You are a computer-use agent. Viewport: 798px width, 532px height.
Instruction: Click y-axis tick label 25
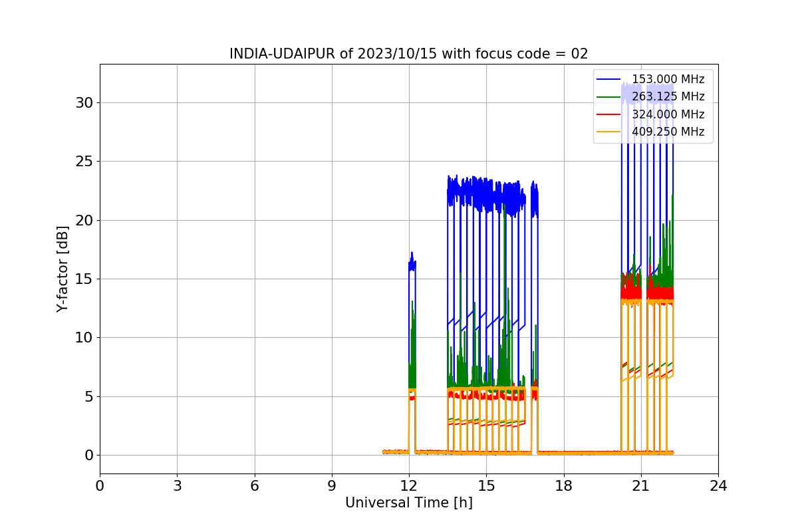pyautogui.click(x=85, y=162)
